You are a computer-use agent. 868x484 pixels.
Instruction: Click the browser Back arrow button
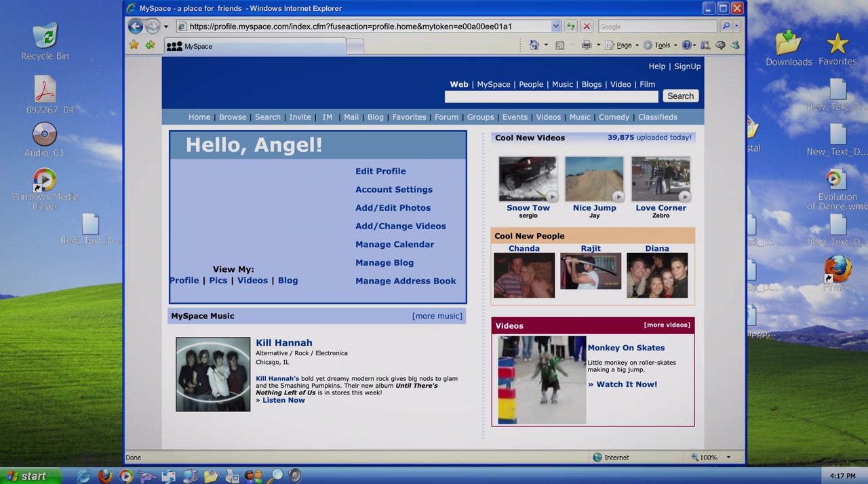[x=136, y=26]
